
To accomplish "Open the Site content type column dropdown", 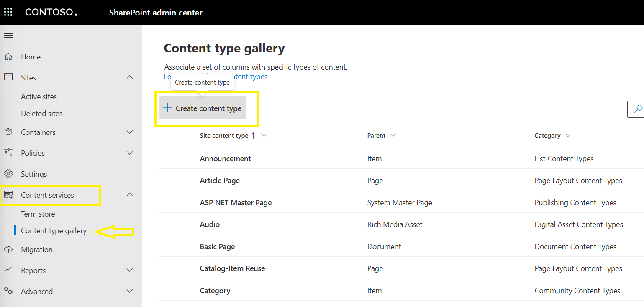I will click(x=264, y=135).
